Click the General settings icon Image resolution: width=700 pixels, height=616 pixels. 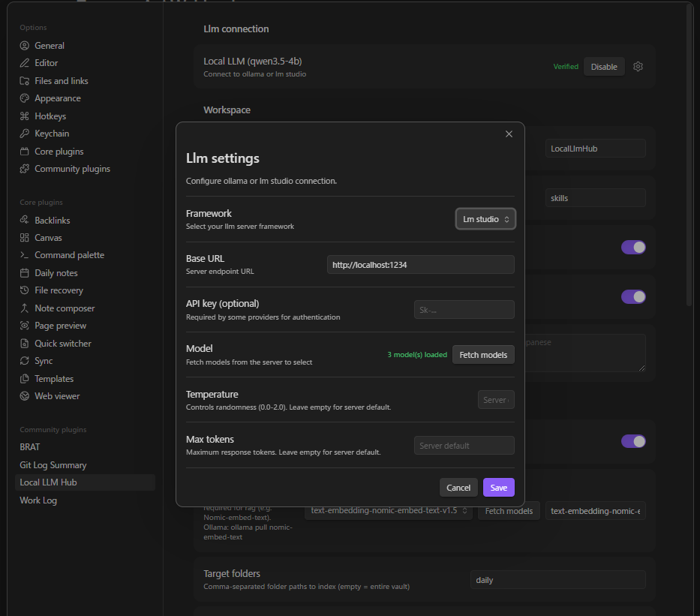click(x=25, y=46)
